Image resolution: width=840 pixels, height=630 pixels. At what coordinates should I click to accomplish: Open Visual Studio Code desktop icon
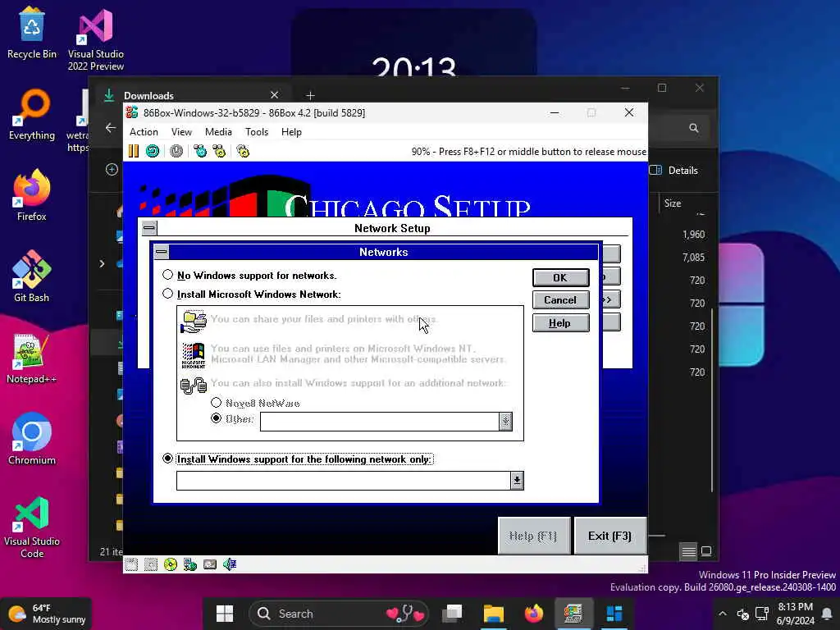pyautogui.click(x=32, y=527)
